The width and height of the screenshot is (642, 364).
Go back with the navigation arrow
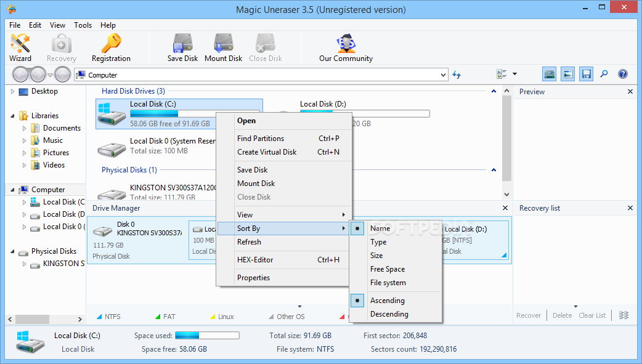click(x=20, y=75)
